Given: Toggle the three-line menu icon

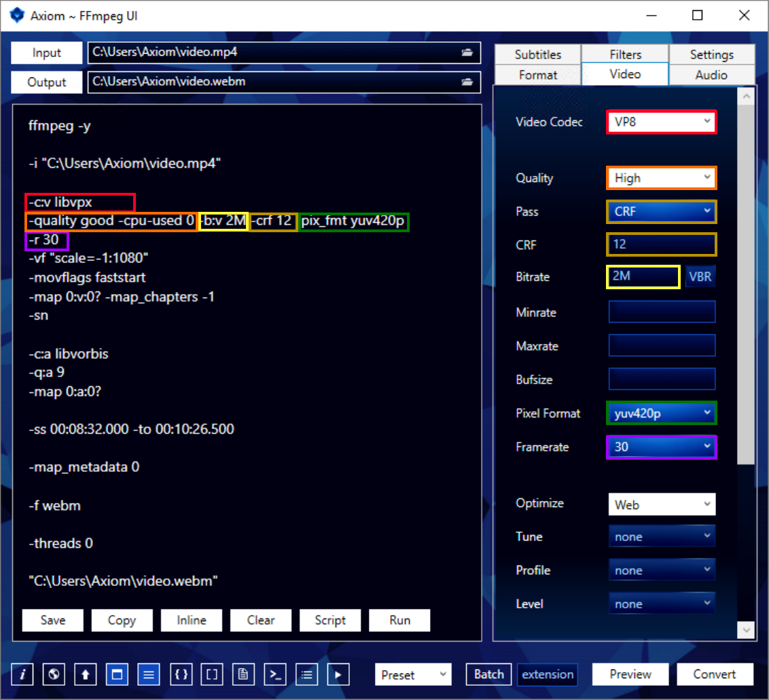Looking at the screenshot, I should tap(149, 674).
